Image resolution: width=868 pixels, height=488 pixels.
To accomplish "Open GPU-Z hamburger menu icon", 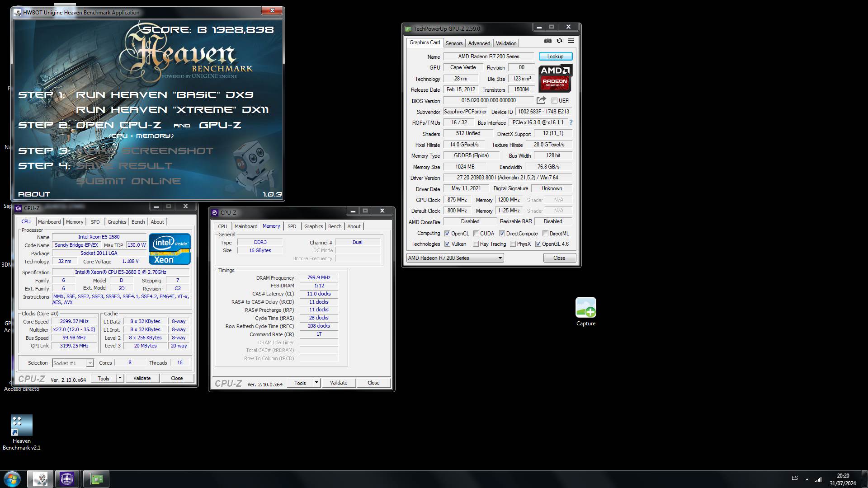I will pyautogui.click(x=571, y=41).
